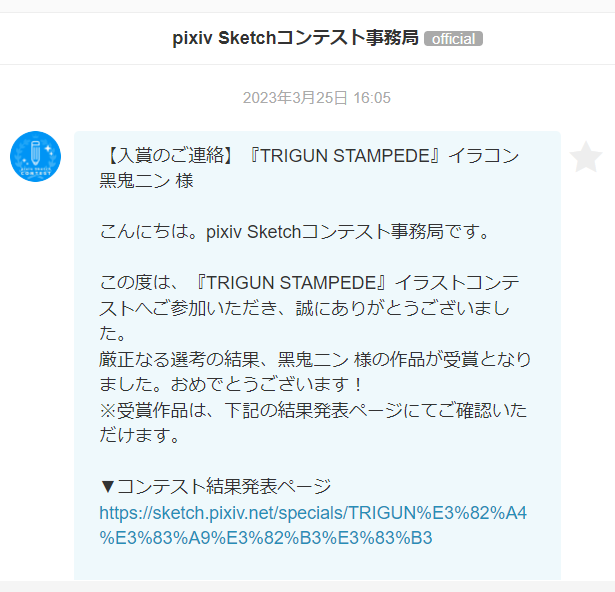Click the だけます。 closing line of the note
615x592 pixels.
[x=140, y=435]
